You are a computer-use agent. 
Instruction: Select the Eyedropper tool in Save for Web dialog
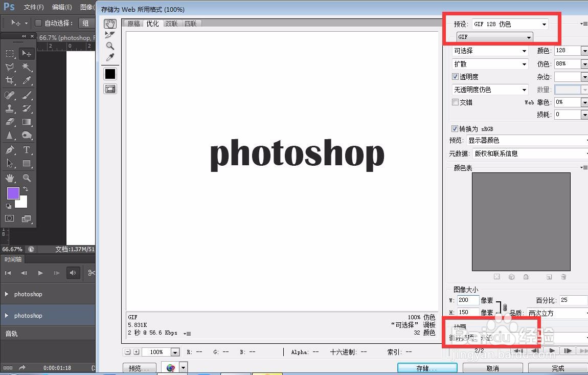[x=110, y=57]
